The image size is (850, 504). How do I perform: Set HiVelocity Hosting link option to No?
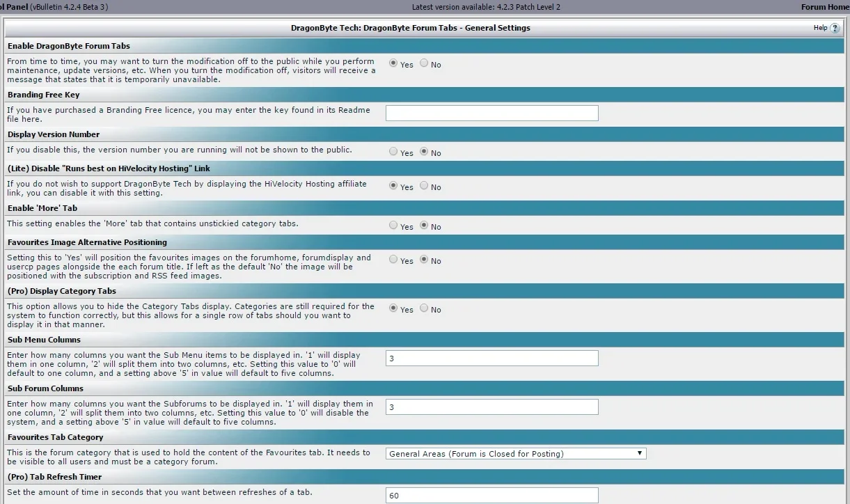click(424, 186)
